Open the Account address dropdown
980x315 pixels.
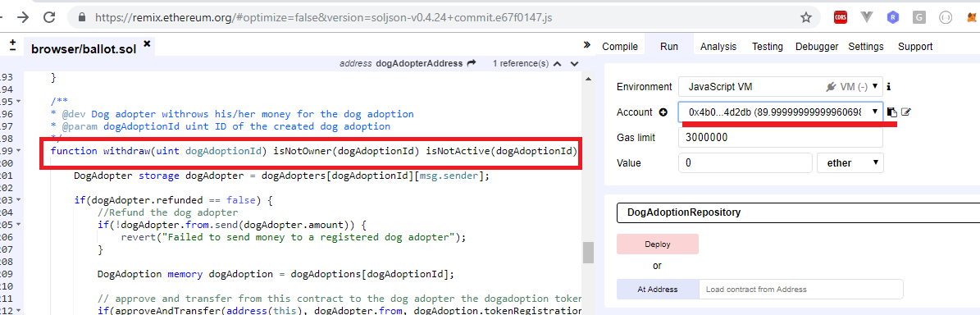[781, 112]
